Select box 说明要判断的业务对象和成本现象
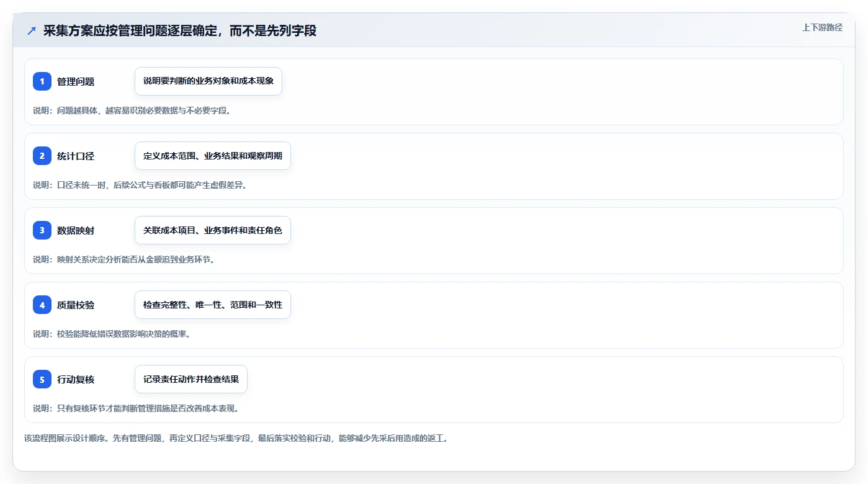The image size is (868, 484). coord(208,81)
